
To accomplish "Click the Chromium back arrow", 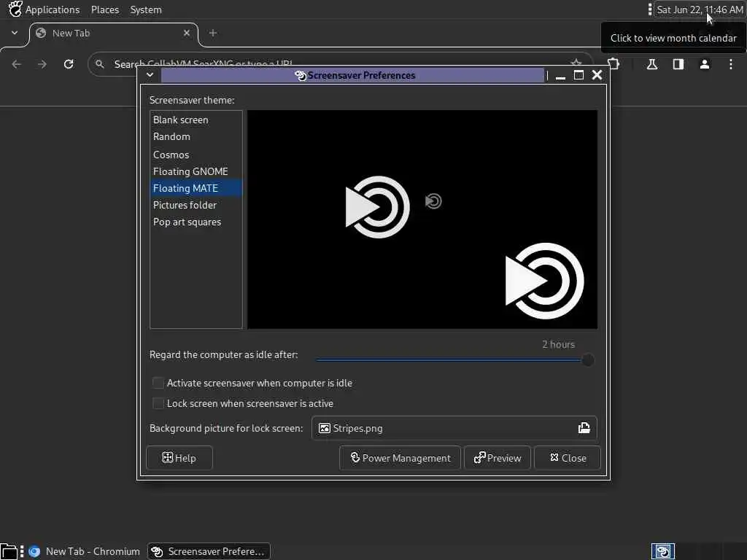I will pos(17,64).
